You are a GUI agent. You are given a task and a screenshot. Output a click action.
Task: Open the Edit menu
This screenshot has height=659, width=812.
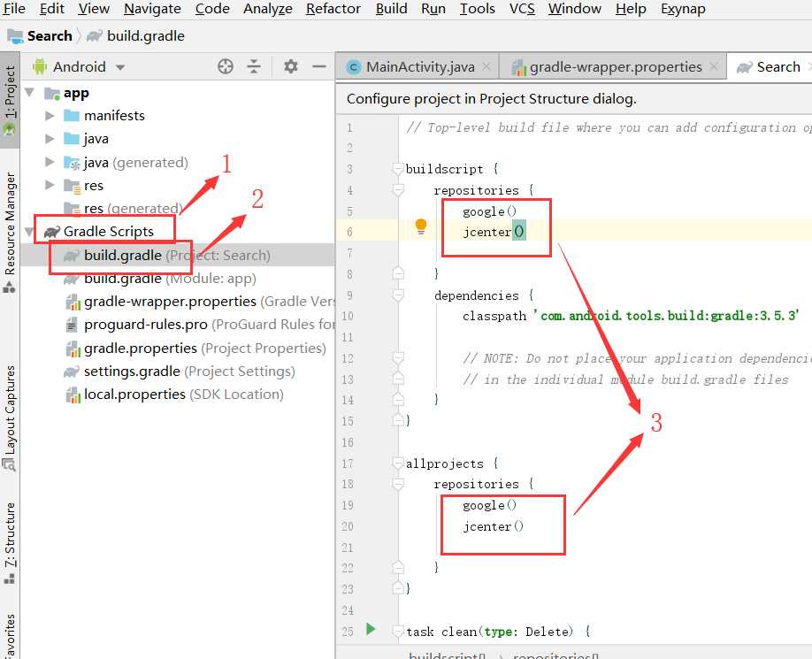point(52,9)
